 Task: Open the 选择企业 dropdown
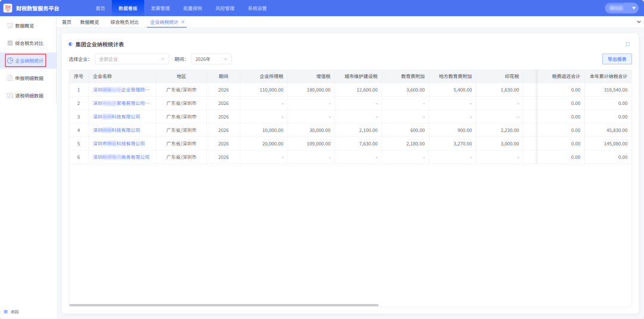(x=132, y=59)
